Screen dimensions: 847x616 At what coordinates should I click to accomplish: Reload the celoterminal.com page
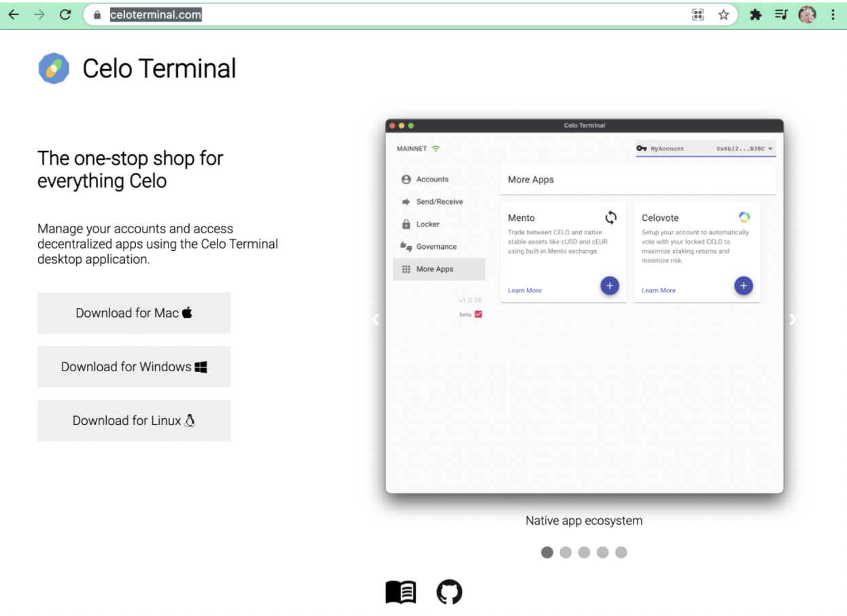65,14
